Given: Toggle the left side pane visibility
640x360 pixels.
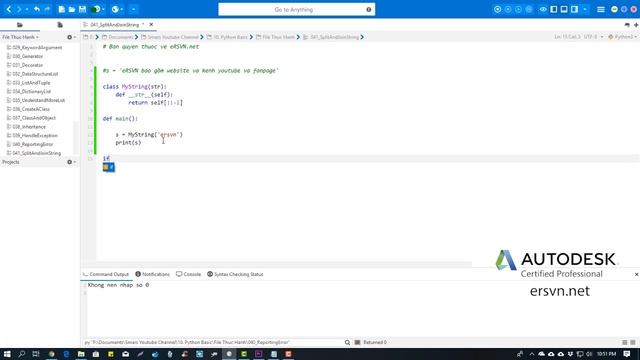Looking at the screenshot, I should pyautogui.click(x=553, y=9).
